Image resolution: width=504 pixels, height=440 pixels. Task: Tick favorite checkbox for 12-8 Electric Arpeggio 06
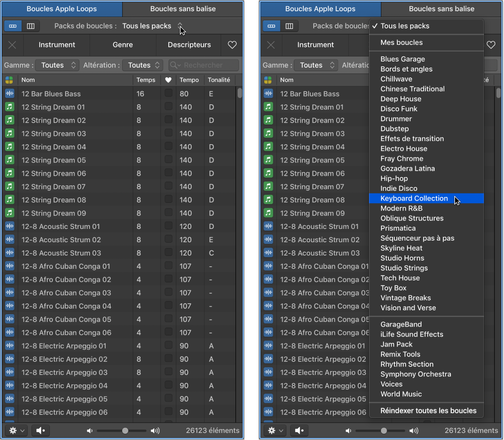[168, 412]
